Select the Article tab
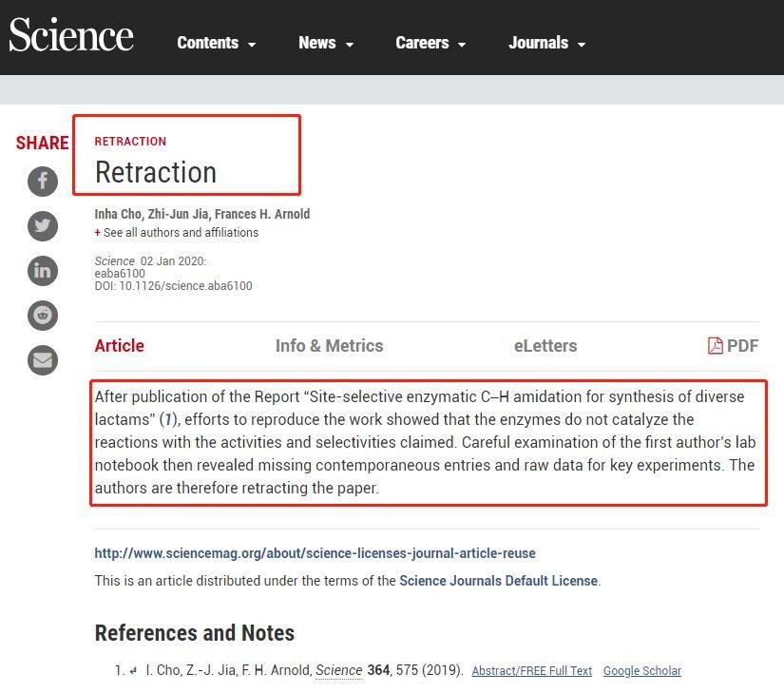Image resolution: width=784 pixels, height=693 pixels. point(120,346)
